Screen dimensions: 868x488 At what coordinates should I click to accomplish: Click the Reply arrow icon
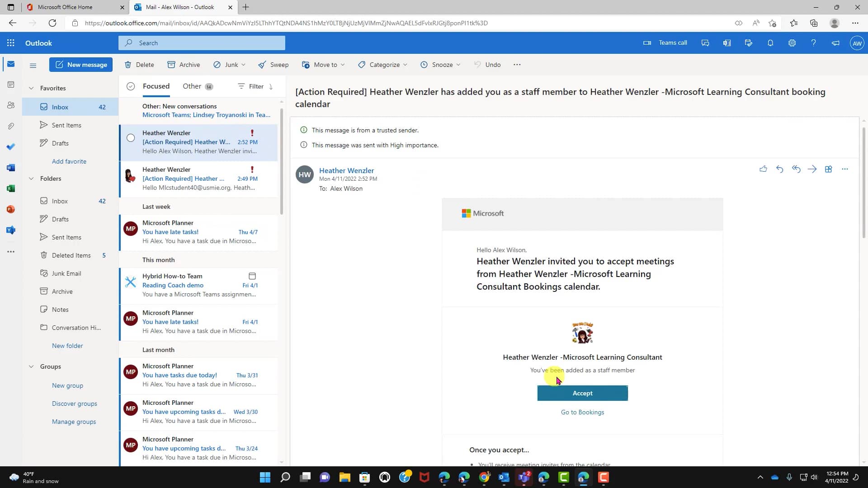tap(779, 169)
